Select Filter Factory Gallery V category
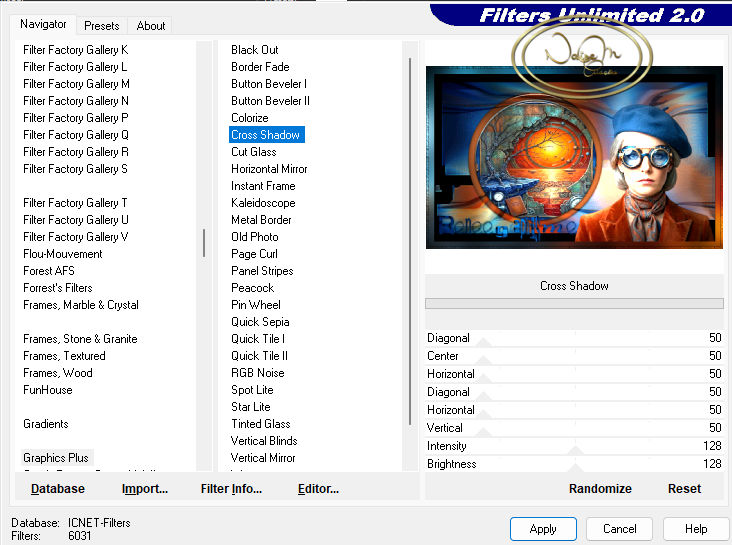Screen dimensions: 732x545 pos(76,237)
